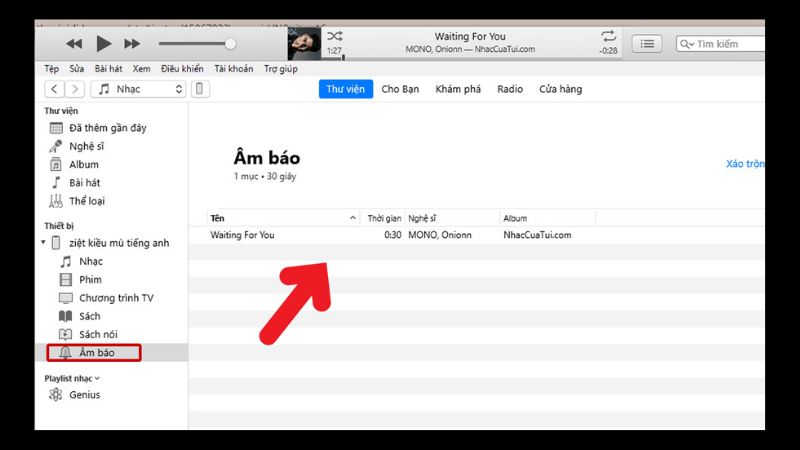This screenshot has width=800, height=450.
Task: Click the MONO, Onionn artist cell
Action: [x=440, y=235]
